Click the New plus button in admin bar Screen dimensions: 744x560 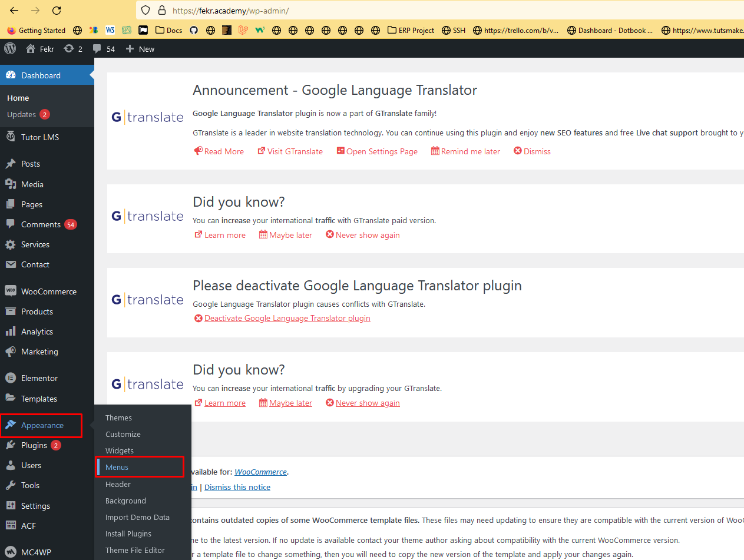[140, 49]
